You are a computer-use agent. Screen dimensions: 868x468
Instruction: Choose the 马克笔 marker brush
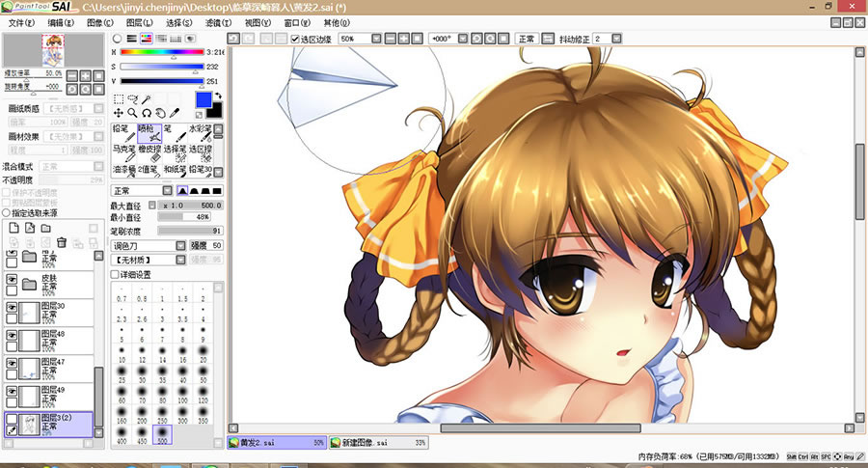123,153
